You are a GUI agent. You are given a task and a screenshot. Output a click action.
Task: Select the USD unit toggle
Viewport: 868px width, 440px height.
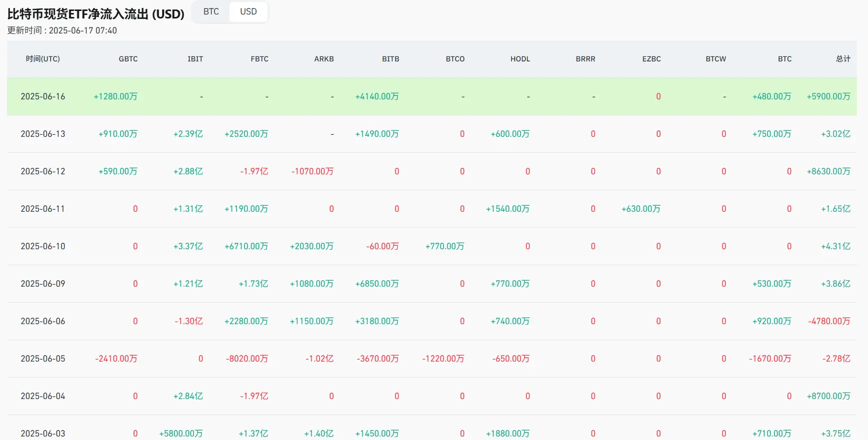click(248, 12)
